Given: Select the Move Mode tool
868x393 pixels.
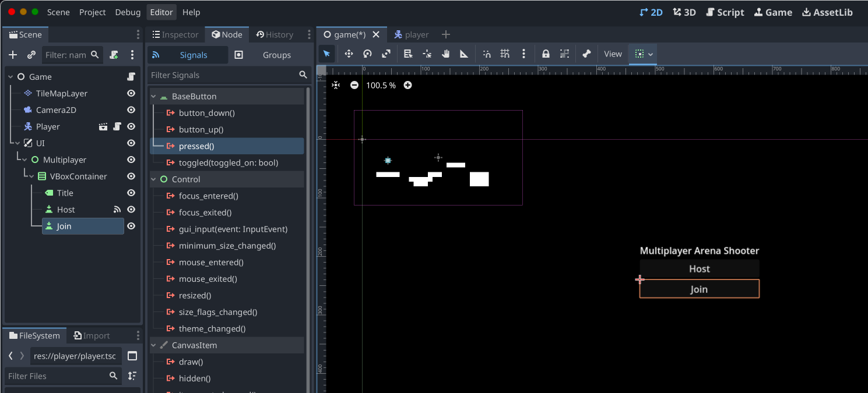Looking at the screenshot, I should [349, 54].
